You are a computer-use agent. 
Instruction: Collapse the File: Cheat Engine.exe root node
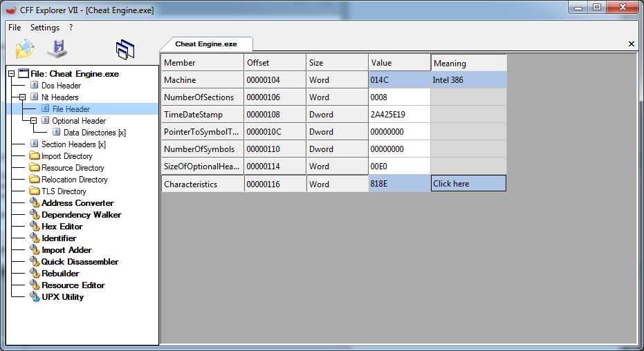[12, 74]
